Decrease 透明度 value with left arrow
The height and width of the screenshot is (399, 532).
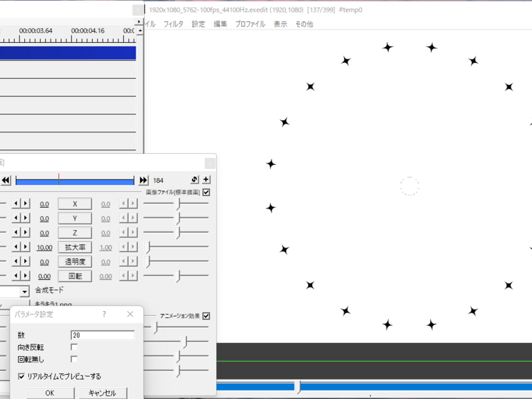click(16, 261)
